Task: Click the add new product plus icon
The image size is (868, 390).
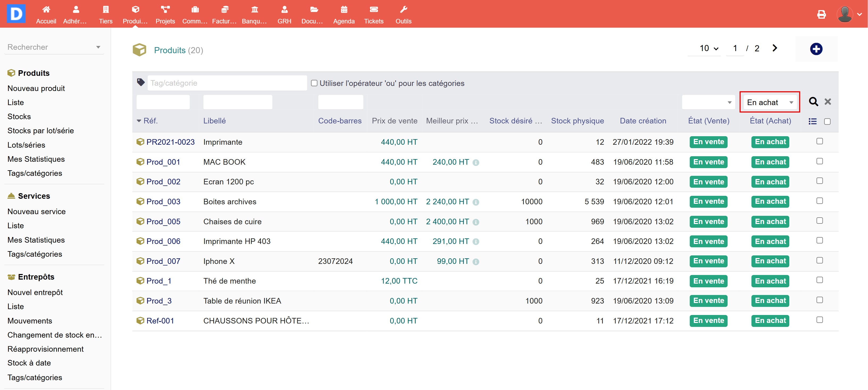Action: [x=816, y=49]
